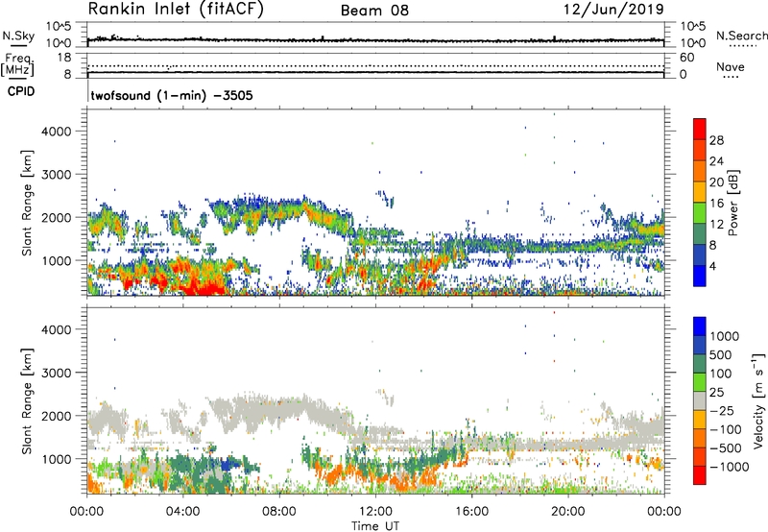Click the '24' label on the power colorbar
Viewport: 768px width, 532px height.
pos(716,161)
